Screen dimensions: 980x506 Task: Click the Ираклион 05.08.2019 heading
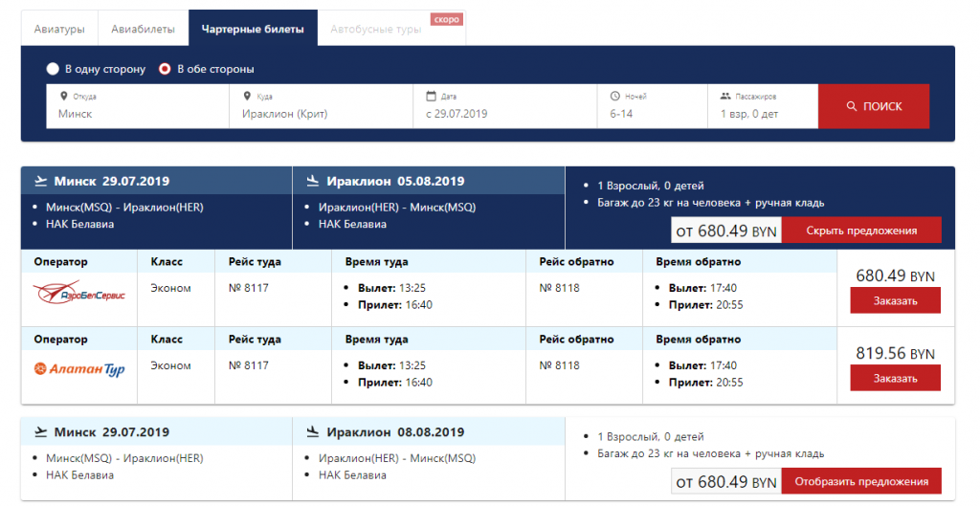click(x=395, y=181)
